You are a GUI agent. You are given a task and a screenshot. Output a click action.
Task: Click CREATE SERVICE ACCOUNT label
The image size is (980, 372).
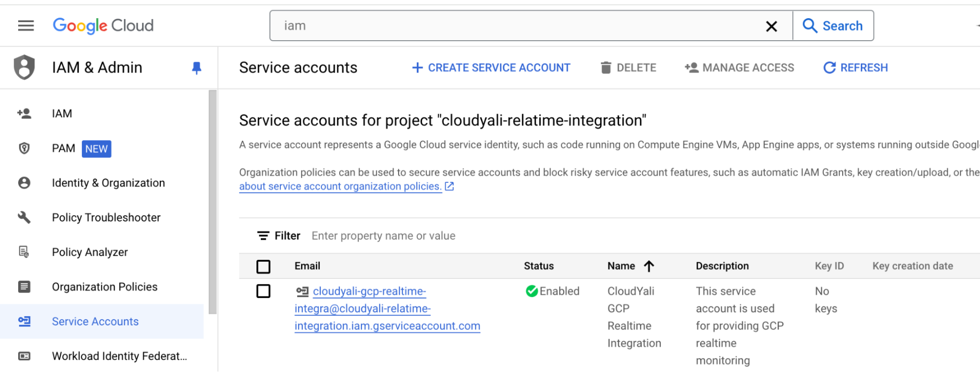499,68
